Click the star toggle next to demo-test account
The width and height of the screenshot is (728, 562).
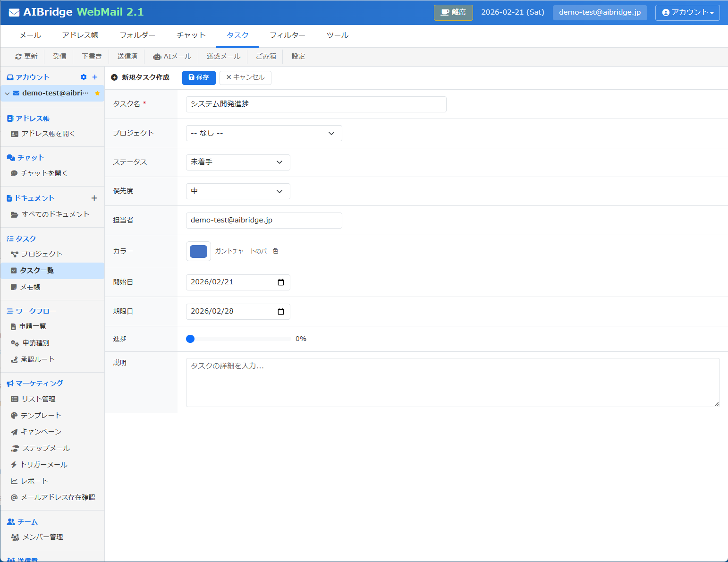point(97,93)
